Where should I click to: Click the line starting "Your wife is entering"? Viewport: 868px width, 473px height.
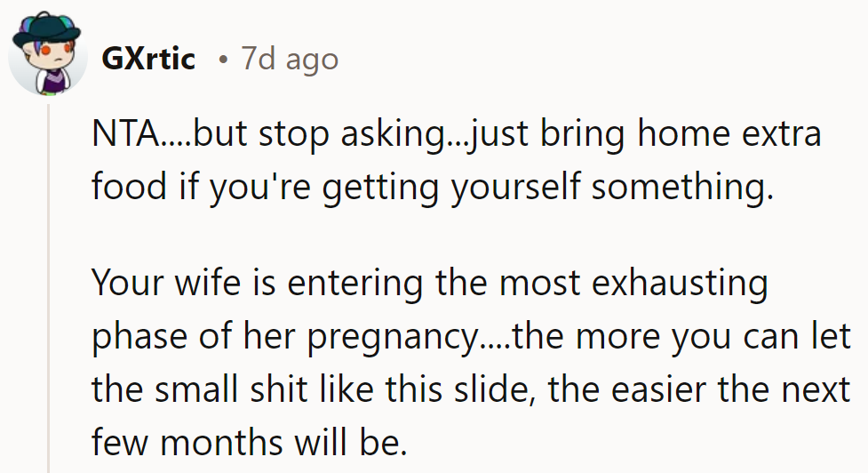click(430, 283)
